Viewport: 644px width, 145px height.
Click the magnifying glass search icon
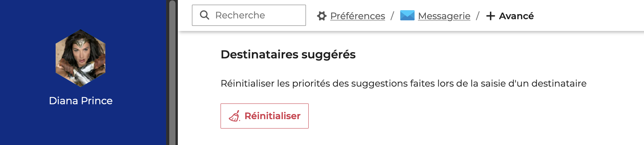pos(204,15)
